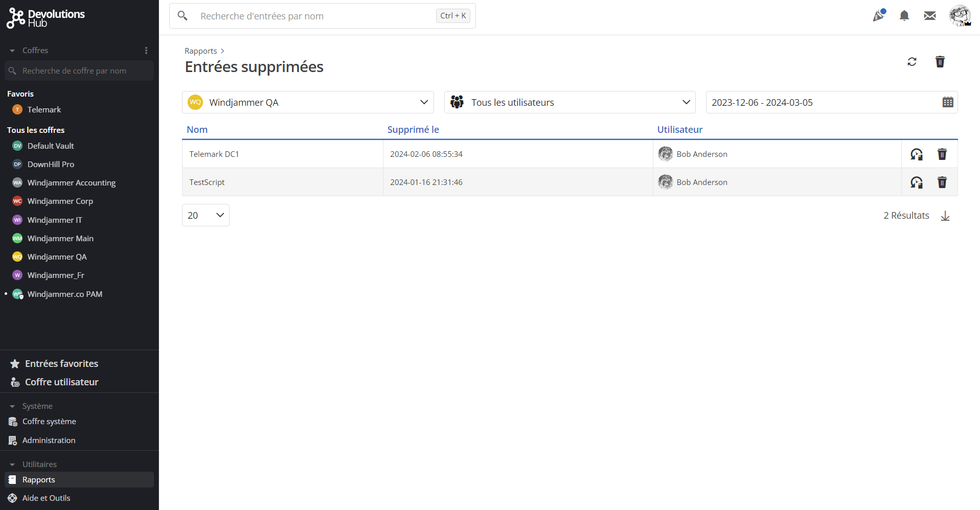Image resolution: width=980 pixels, height=510 pixels.
Task: Open the calendar date picker icon
Action: tap(948, 102)
